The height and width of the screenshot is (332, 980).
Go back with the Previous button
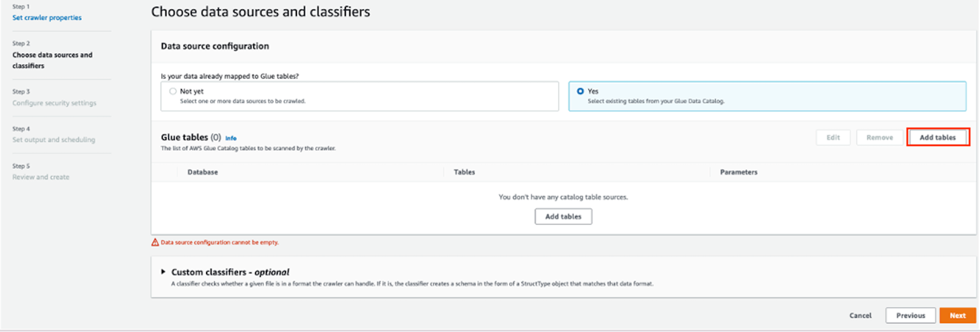pyautogui.click(x=910, y=316)
